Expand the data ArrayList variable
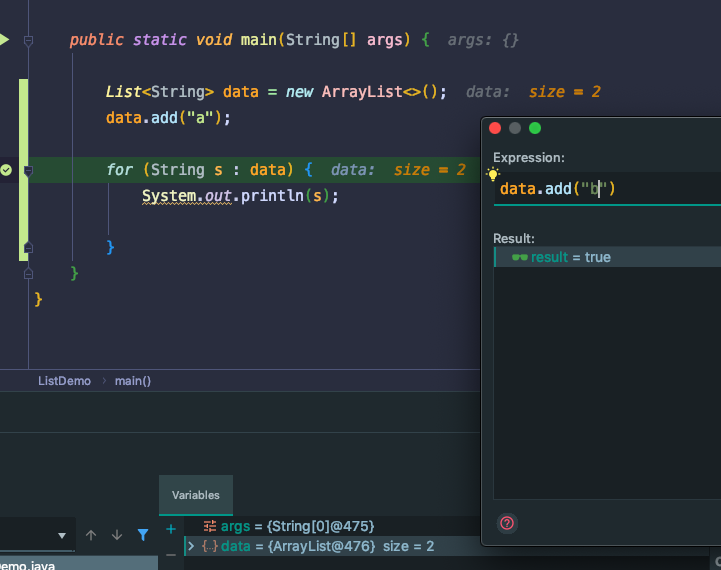This screenshot has height=570, width=721. tap(191, 546)
